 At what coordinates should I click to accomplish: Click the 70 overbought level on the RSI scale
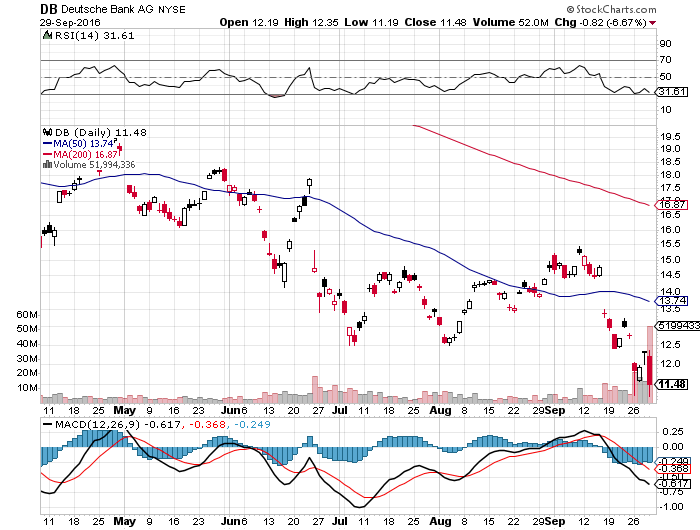tap(665, 59)
